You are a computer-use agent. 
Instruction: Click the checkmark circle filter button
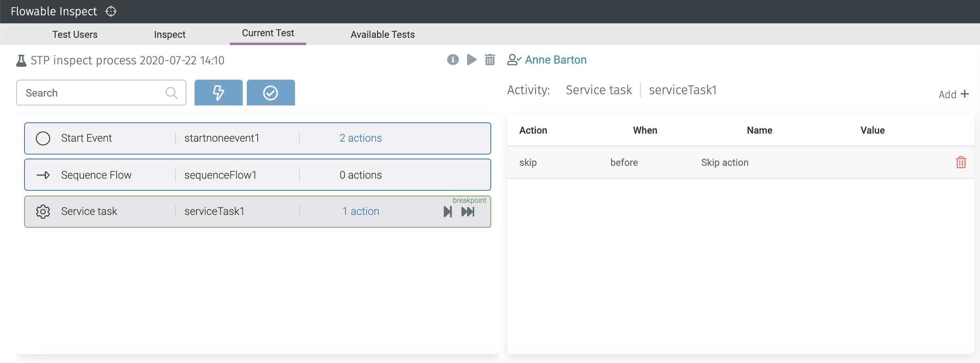pos(271,93)
